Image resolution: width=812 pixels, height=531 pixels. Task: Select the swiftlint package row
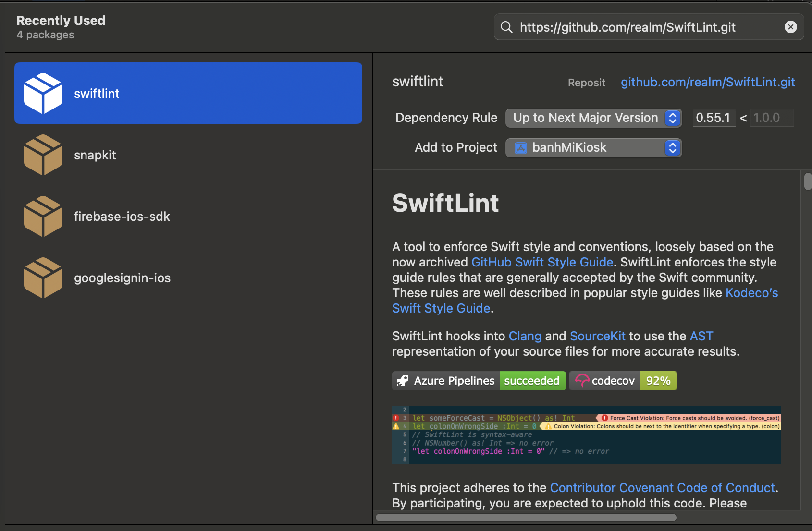[x=188, y=93]
